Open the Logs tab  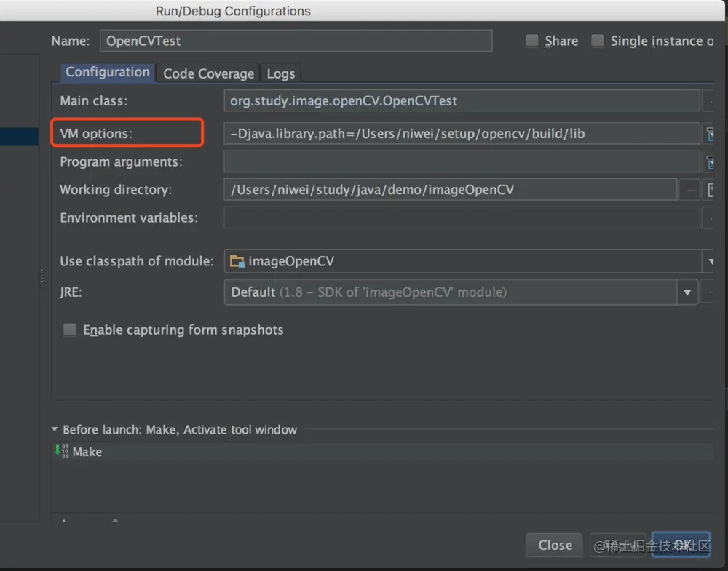tap(280, 73)
